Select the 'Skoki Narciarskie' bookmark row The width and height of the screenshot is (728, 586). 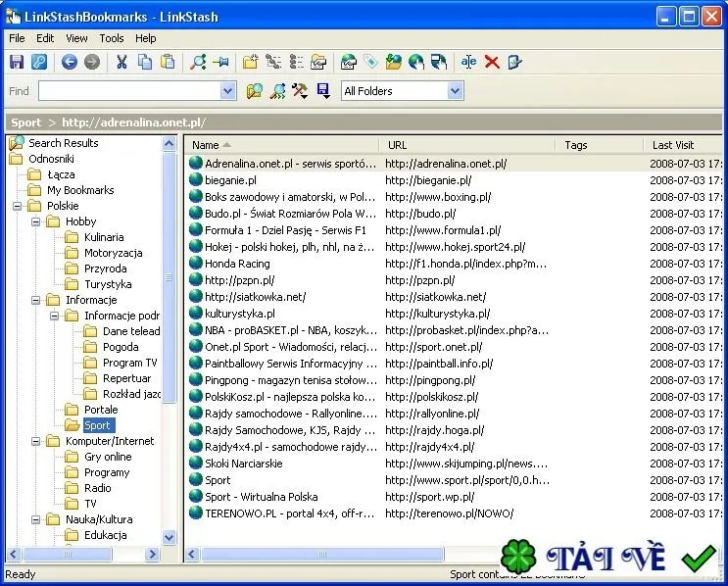[x=455, y=464]
